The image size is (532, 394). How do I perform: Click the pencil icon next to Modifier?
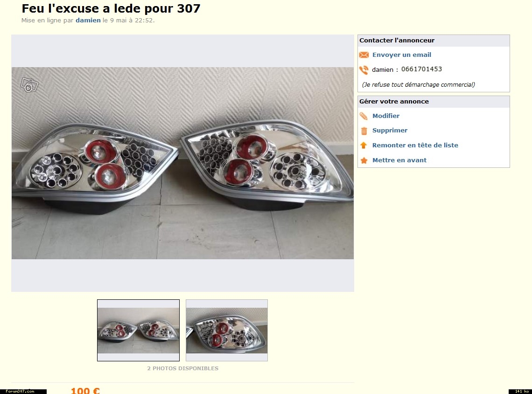[x=364, y=116]
